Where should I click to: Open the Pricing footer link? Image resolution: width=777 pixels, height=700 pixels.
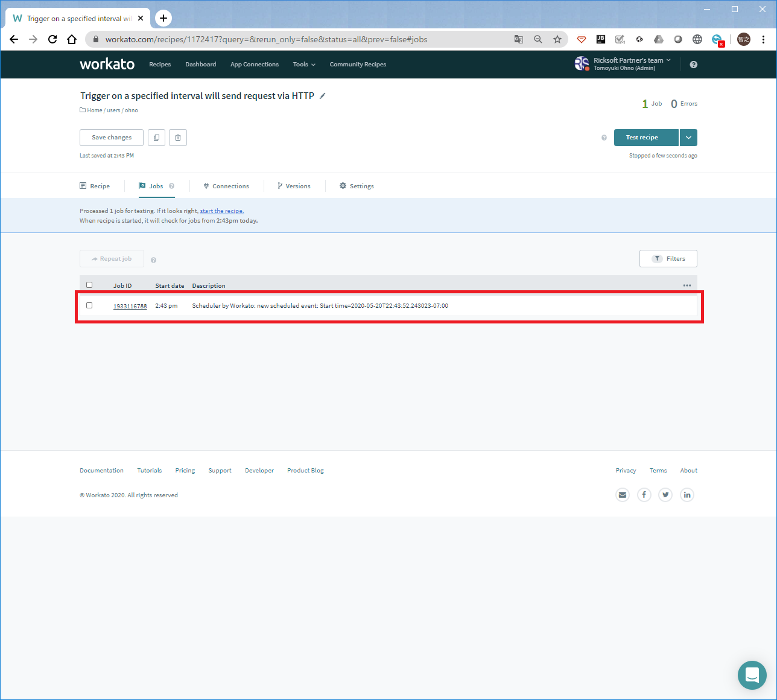185,471
